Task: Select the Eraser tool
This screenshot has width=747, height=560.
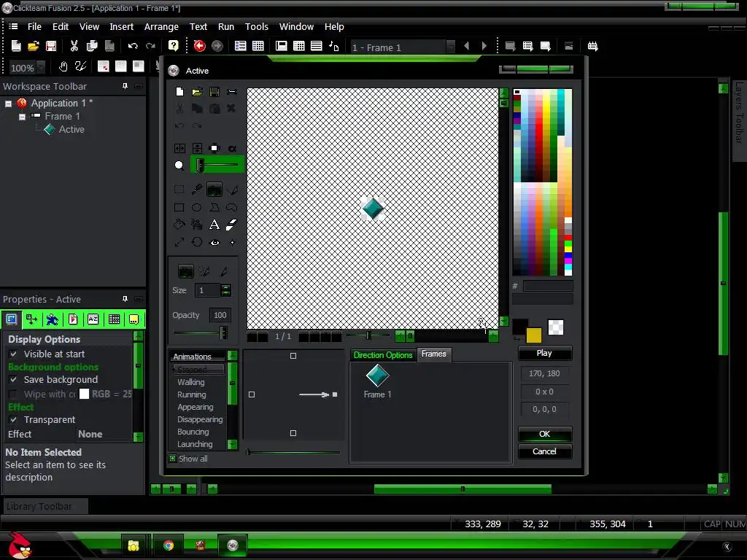Action: (232, 225)
